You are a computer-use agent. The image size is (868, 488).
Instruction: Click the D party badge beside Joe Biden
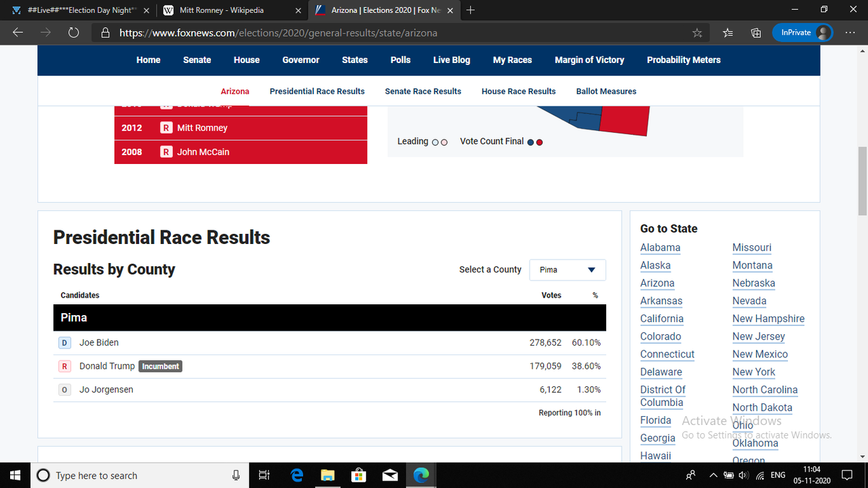pos(64,343)
